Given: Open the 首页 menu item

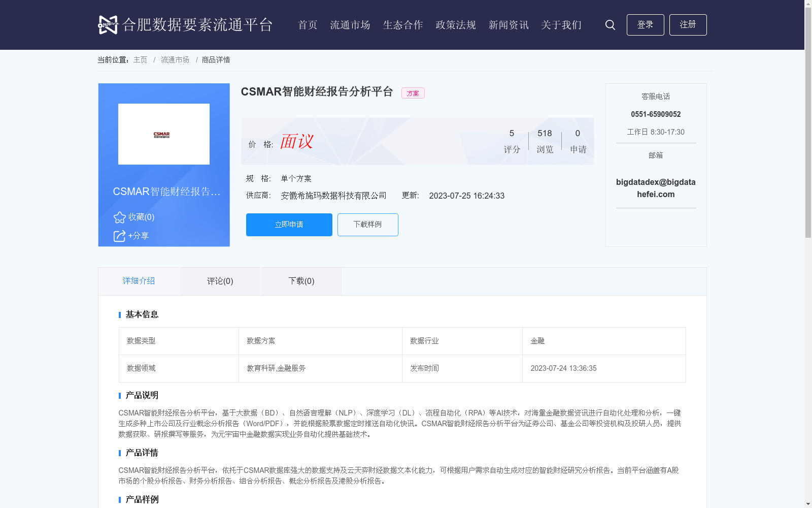Looking at the screenshot, I should (x=308, y=25).
